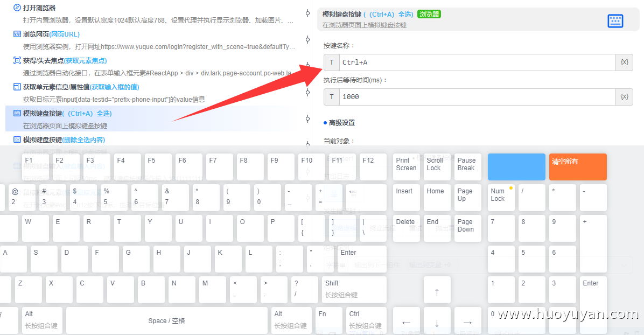Click the numpad plus key
Image resolution: width=644 pixels, height=335 pixels.
click(x=593, y=243)
